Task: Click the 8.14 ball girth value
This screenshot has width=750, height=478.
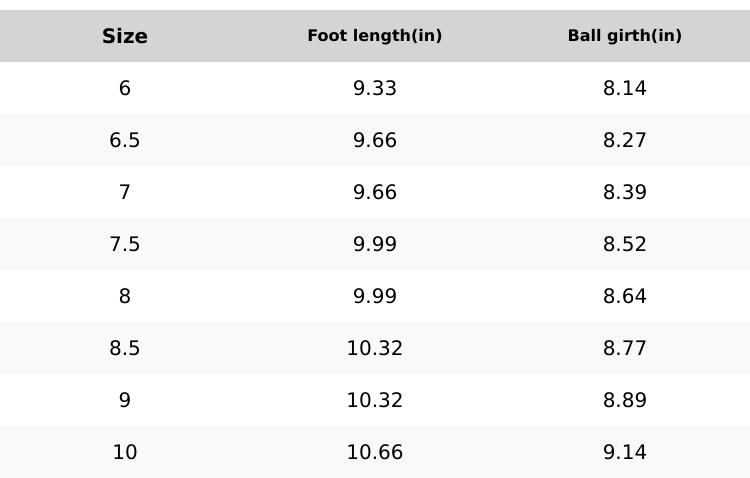Action: 625,89
